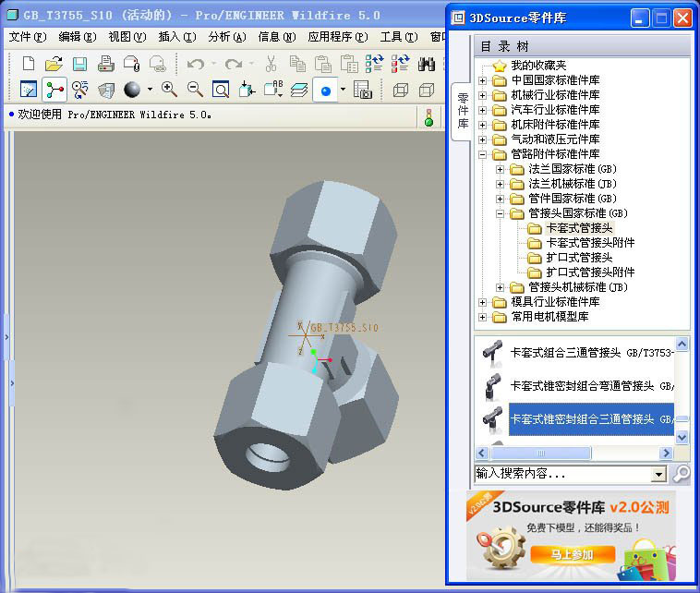This screenshot has height=593, width=700.
Task: Click the 输入搜索内容 search input field
Action: click(x=561, y=474)
